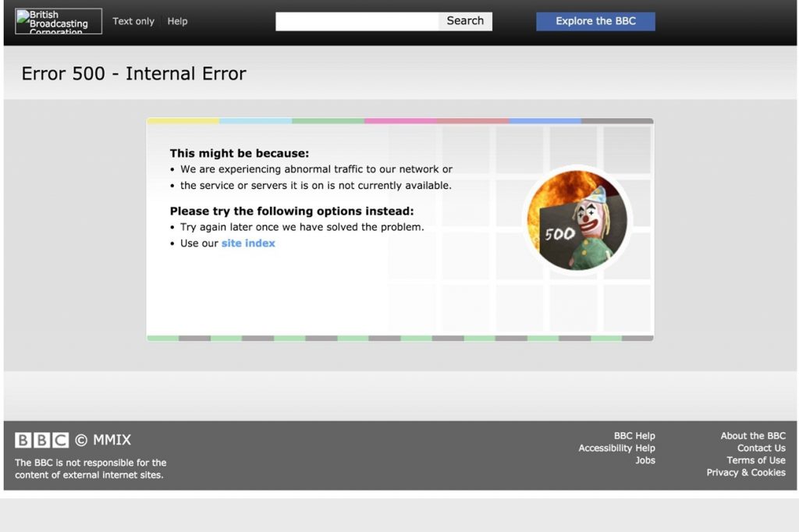The height and width of the screenshot is (532, 799).
Task: View the Terms of Use page
Action: pyautogui.click(x=755, y=460)
